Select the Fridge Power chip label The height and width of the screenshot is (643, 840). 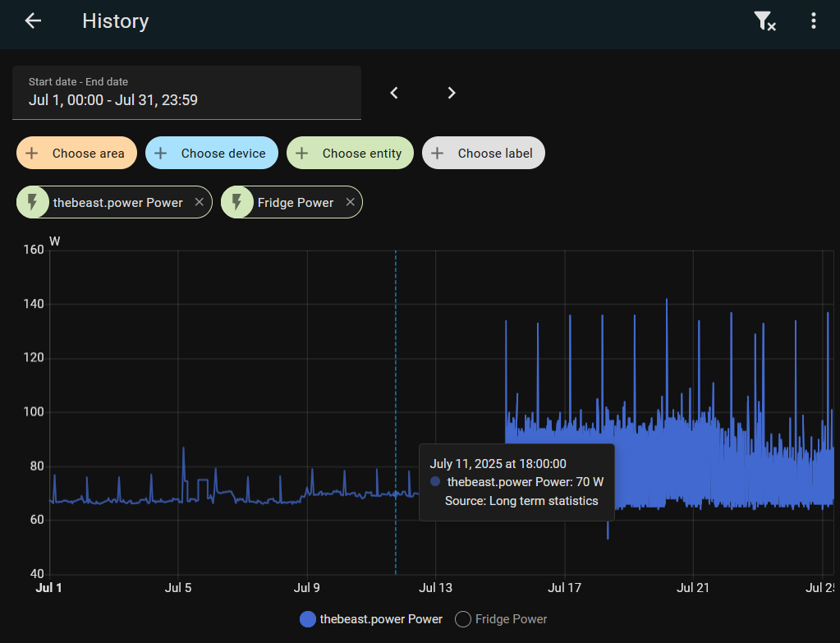[x=296, y=203]
